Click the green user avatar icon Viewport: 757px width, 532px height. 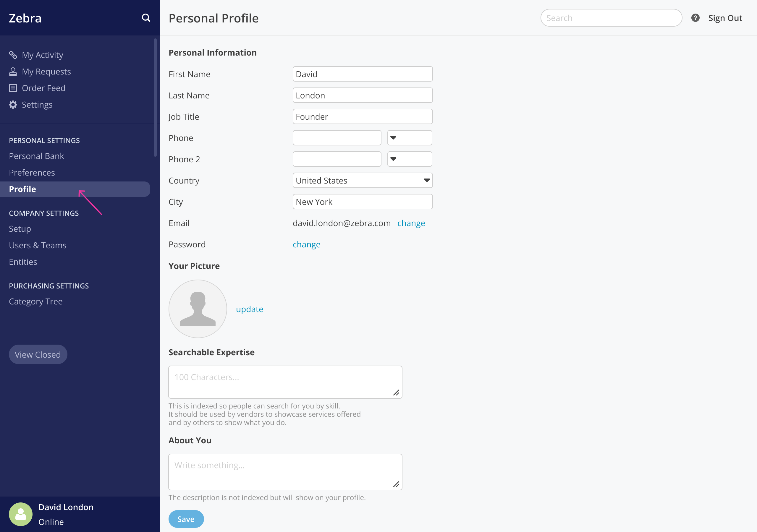(x=20, y=514)
